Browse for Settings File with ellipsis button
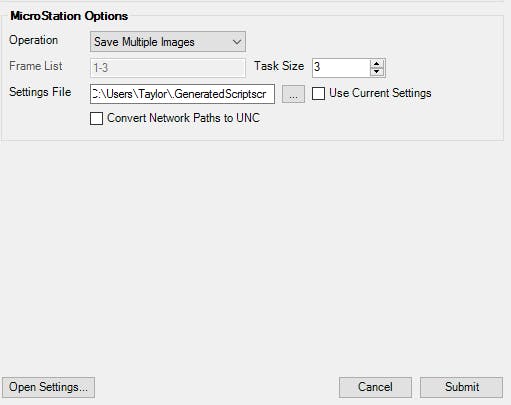Screen dimensions: 511x405 293,94
